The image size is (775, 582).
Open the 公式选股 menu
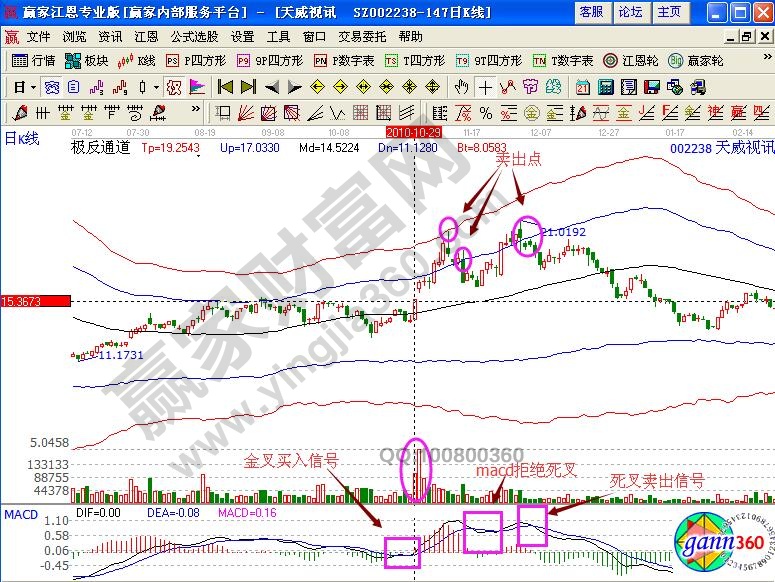192,36
